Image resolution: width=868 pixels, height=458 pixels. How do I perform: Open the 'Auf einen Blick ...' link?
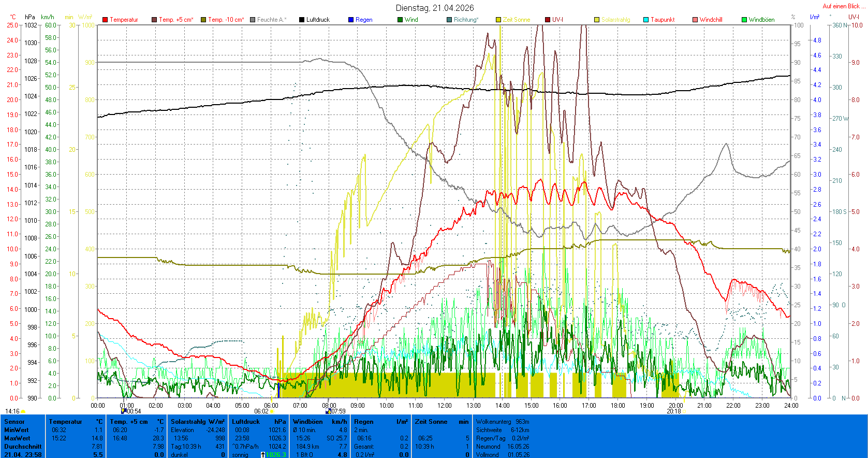tap(843, 6)
